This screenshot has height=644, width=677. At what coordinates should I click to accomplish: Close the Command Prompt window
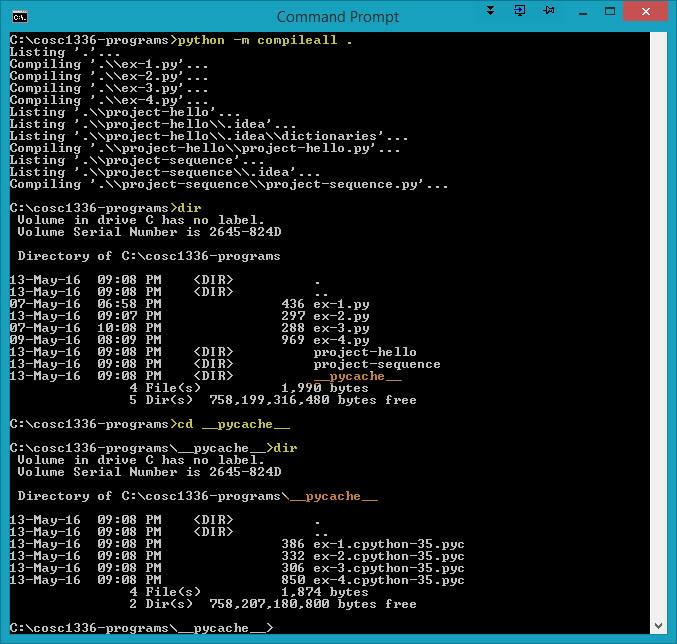[x=648, y=12]
